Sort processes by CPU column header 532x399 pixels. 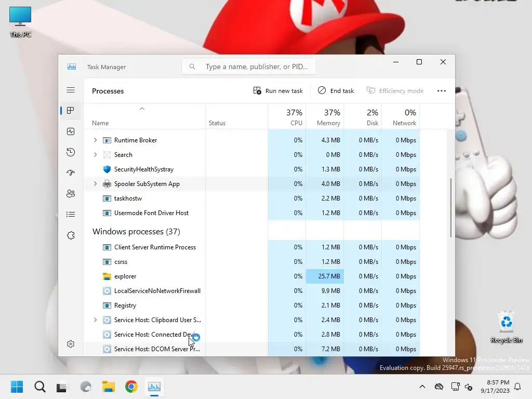pos(287,117)
